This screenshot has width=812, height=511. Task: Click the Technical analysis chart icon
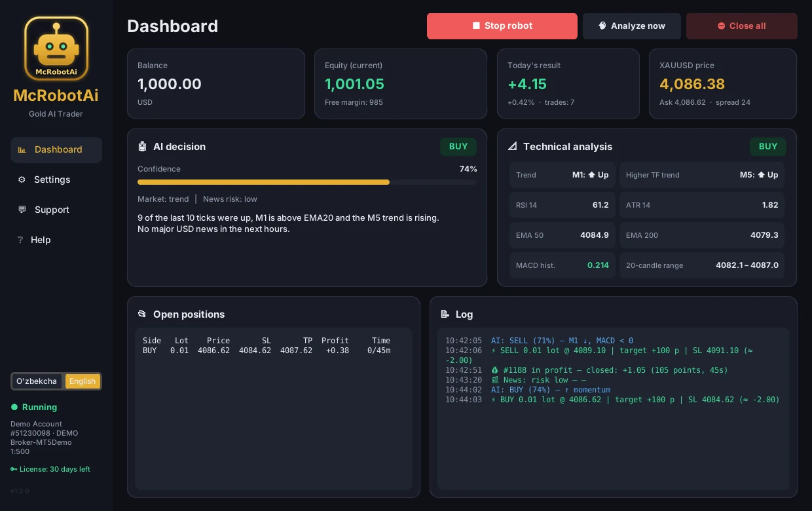pos(512,147)
